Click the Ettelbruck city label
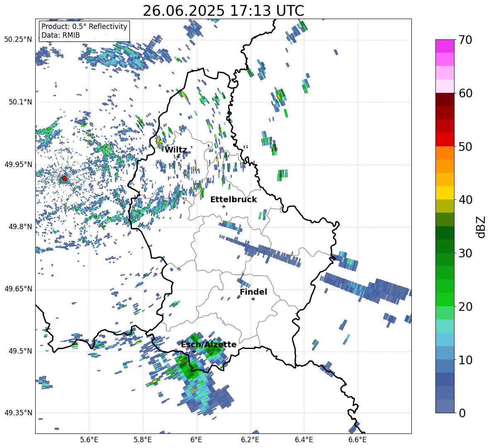Image resolution: width=491 pixels, height=448 pixels. tap(233, 200)
